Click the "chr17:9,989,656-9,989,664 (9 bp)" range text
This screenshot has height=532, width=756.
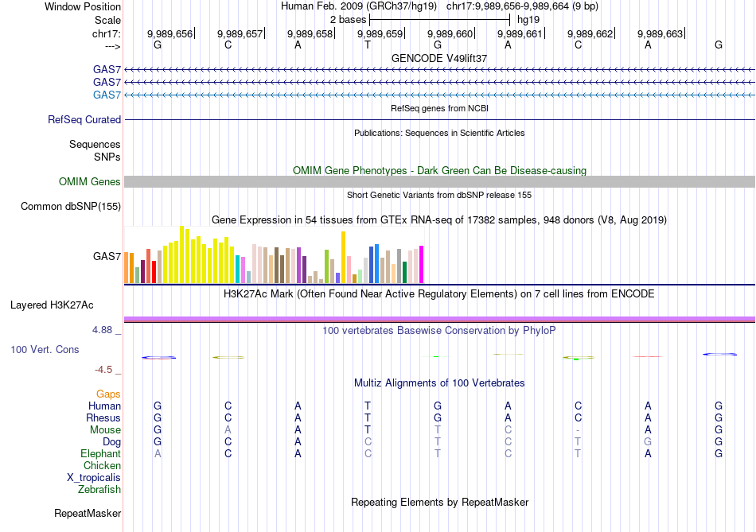tap(522, 6)
